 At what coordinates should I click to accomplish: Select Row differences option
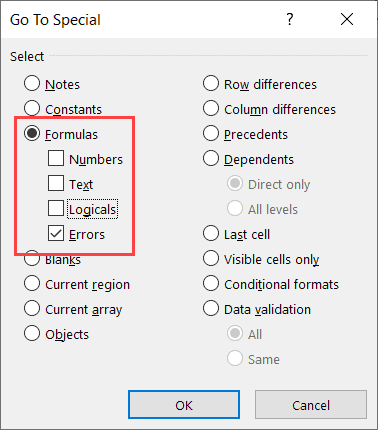click(x=211, y=83)
